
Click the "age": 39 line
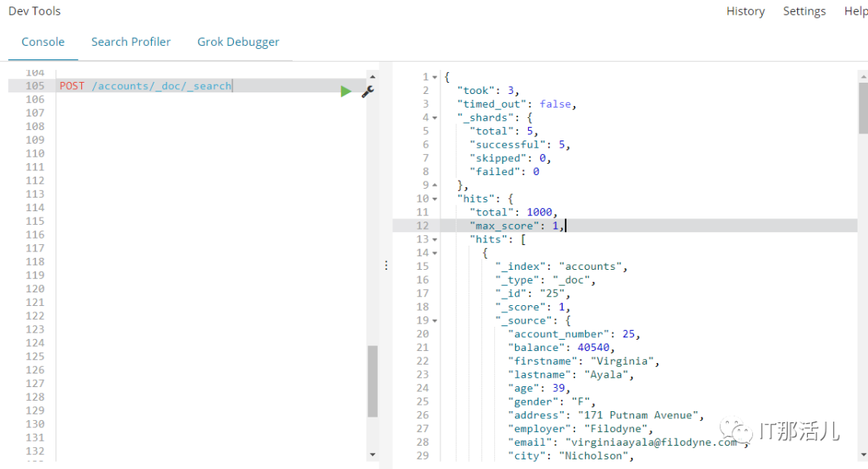tap(538, 388)
